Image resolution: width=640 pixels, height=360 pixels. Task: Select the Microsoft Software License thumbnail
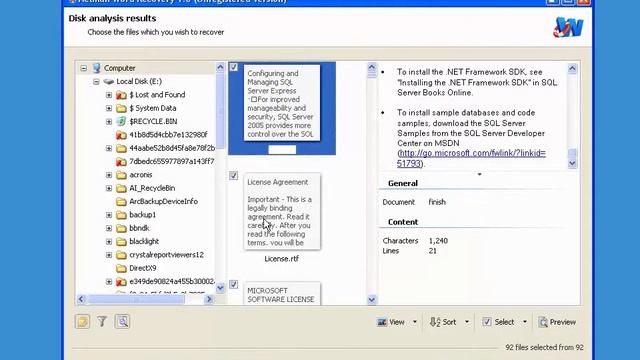282,293
